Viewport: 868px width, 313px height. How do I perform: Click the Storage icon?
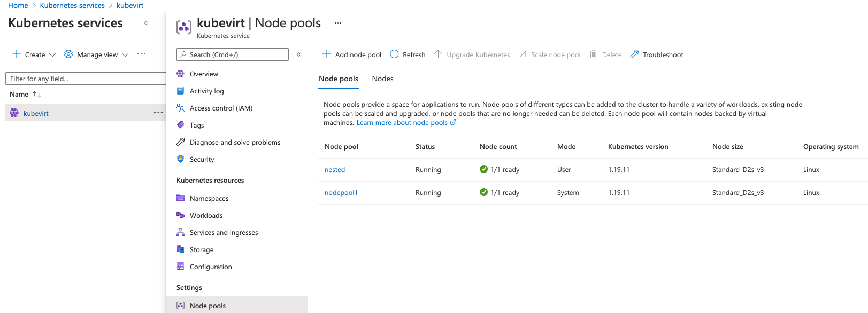click(181, 249)
